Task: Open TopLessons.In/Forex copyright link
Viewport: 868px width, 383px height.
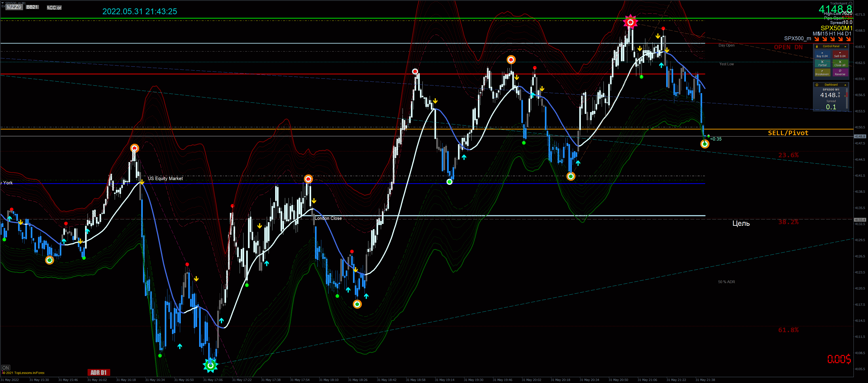Action: pyautogui.click(x=24, y=373)
